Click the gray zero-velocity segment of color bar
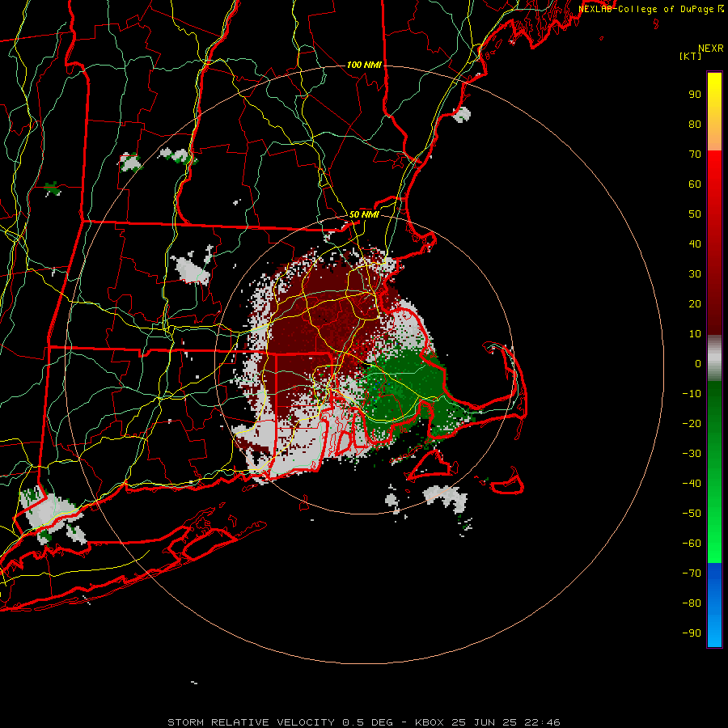The width and height of the screenshot is (728, 728). tap(714, 358)
